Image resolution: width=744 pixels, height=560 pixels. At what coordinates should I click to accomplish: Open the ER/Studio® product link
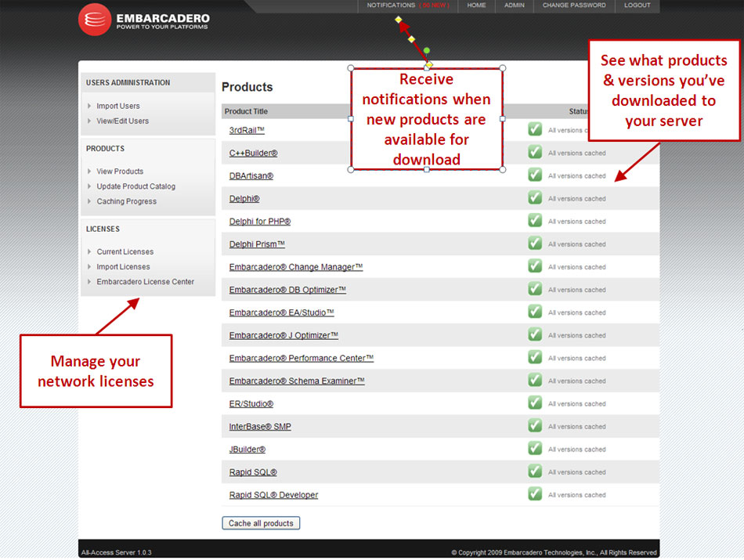point(251,403)
